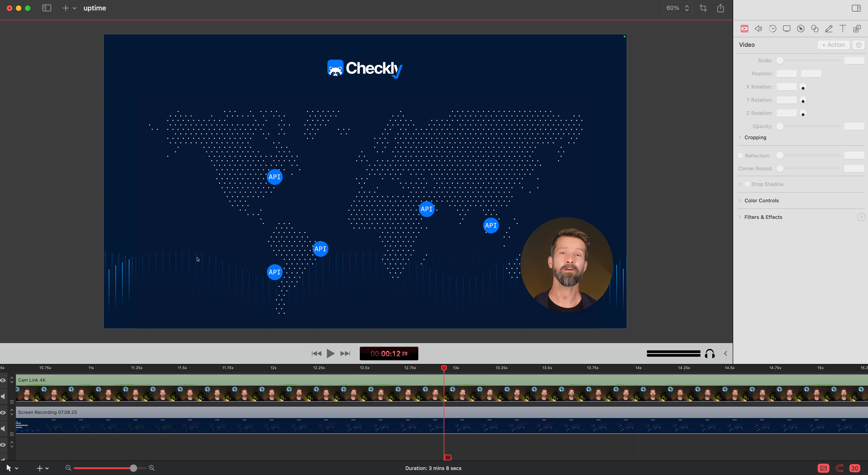Hide the Screen Recording track
The height and width of the screenshot is (475, 868).
click(3, 413)
